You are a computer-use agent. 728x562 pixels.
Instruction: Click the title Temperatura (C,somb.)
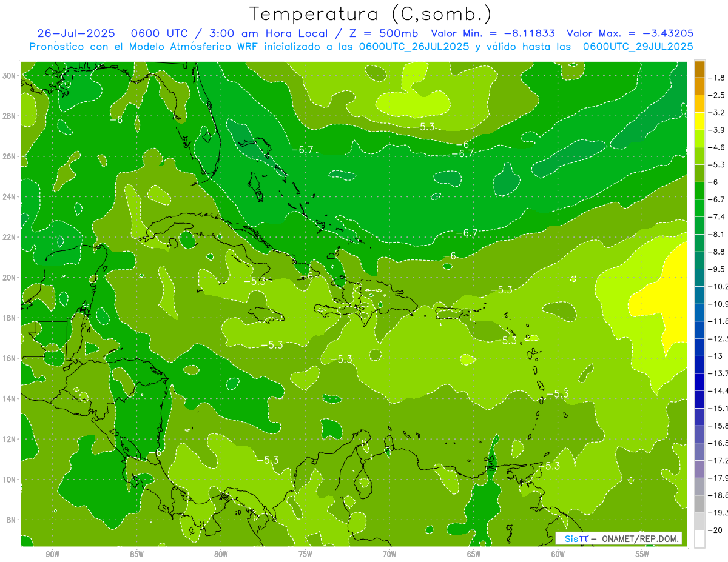tap(371, 13)
